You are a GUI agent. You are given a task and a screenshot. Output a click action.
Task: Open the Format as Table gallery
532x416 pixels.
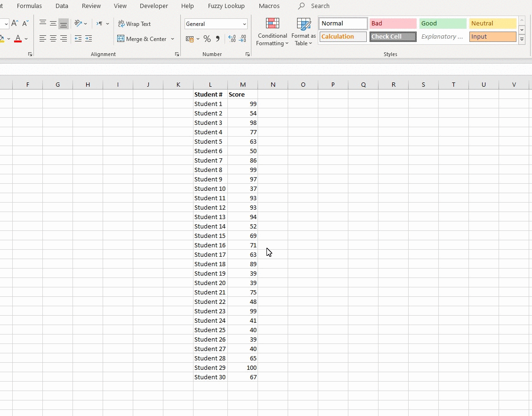304,32
